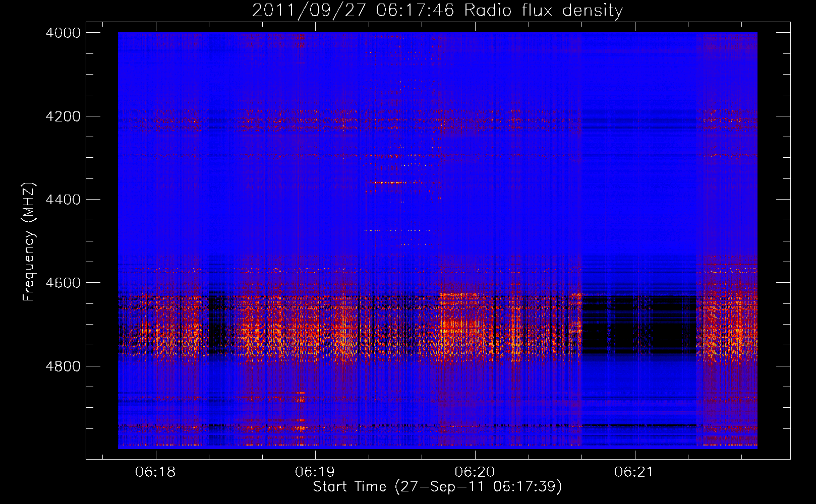Click the 4200 frequency tick label
This screenshot has height=504, width=816.
(x=63, y=116)
